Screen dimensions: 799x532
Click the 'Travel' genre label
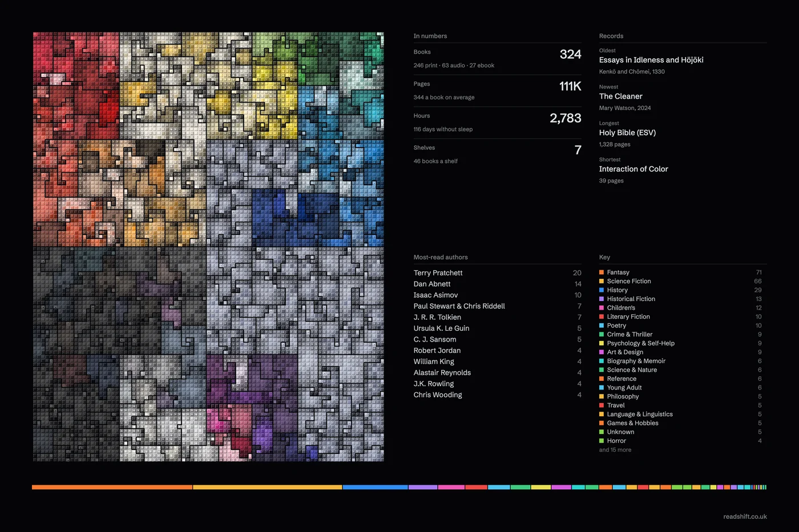tap(616, 405)
